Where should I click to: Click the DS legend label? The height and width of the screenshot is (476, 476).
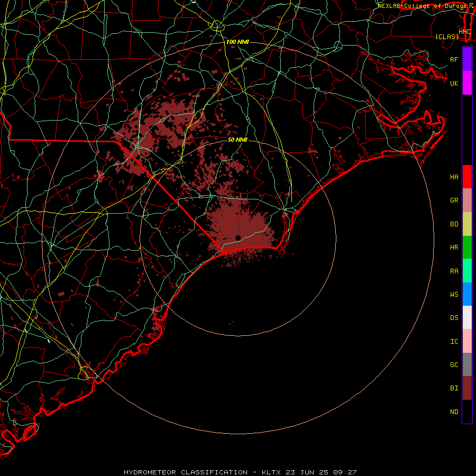click(x=454, y=318)
